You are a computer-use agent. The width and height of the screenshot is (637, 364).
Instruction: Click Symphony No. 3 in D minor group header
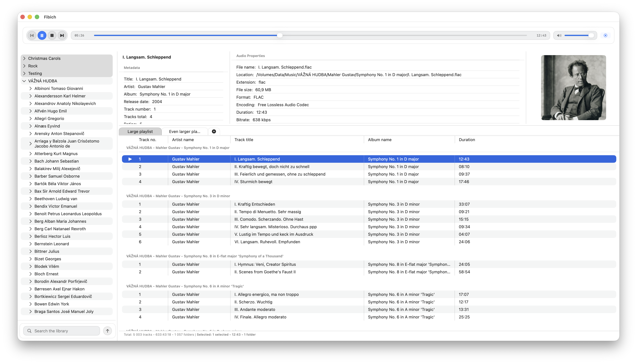click(178, 196)
